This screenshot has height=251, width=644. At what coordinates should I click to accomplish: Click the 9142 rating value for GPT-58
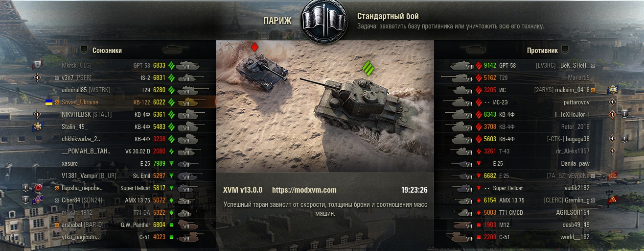(490, 65)
